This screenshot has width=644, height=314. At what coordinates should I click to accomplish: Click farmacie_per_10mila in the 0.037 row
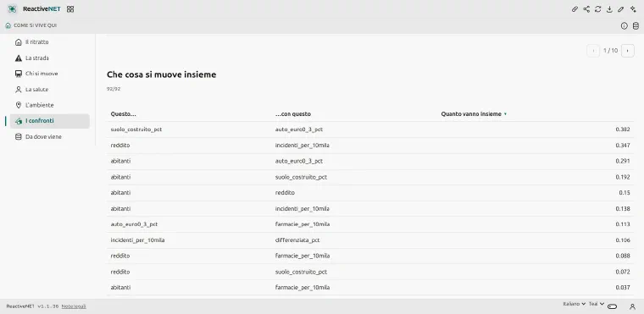point(303,287)
